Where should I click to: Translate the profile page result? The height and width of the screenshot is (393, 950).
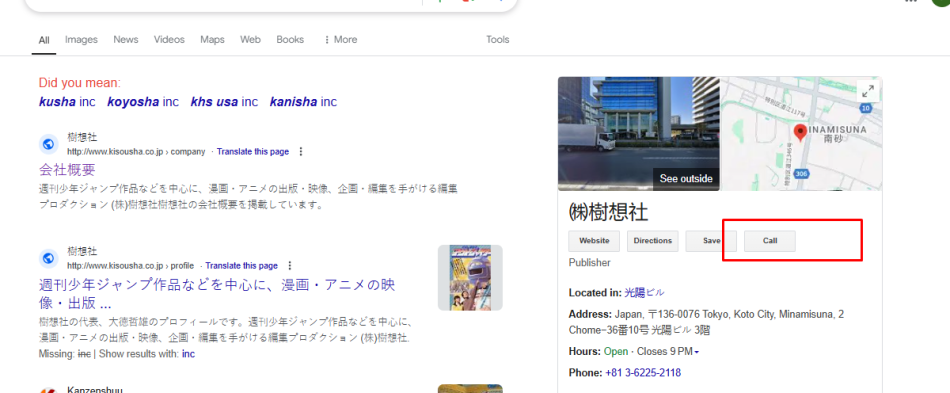pos(241,265)
